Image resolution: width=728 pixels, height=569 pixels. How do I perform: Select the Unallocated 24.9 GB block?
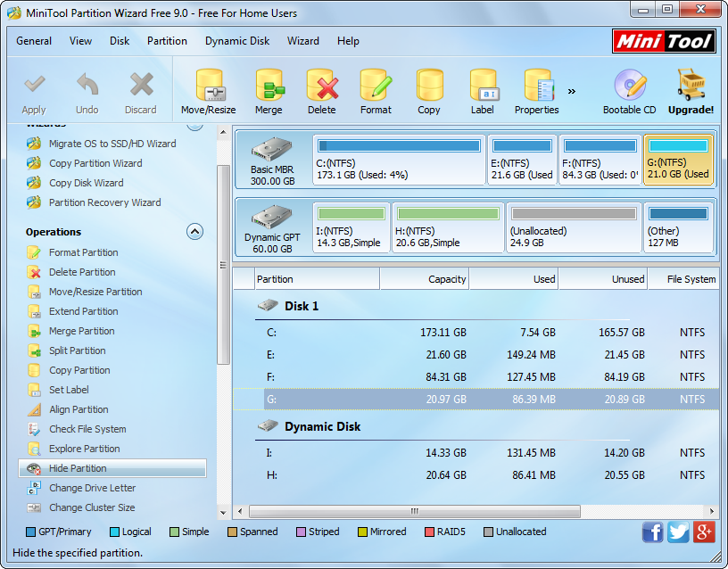574,228
